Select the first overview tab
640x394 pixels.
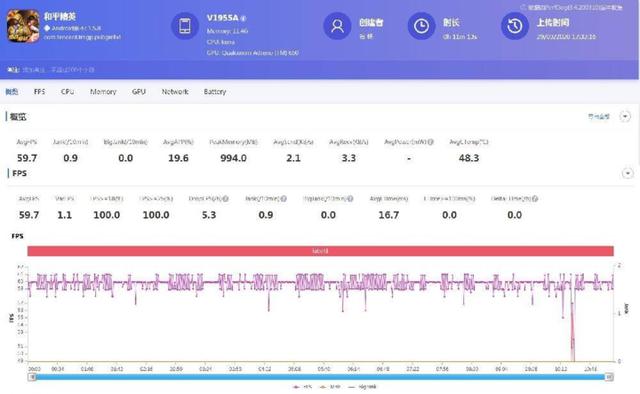[x=11, y=91]
